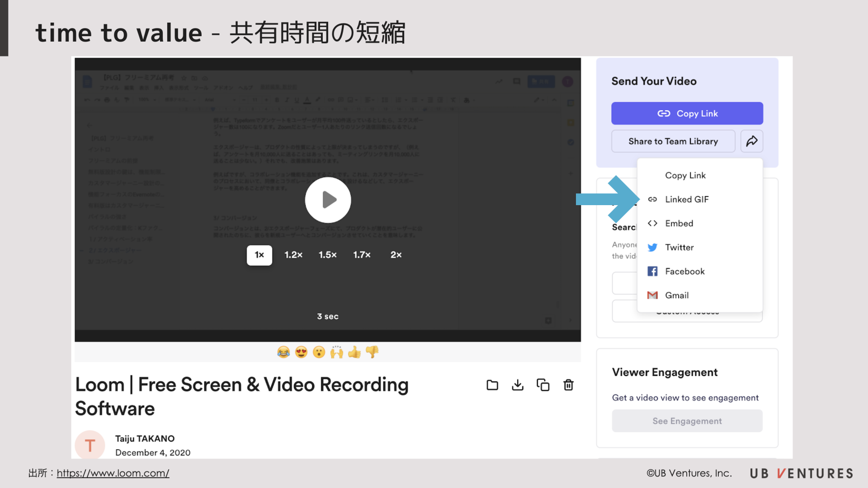This screenshot has width=868, height=488.
Task: Click the See Engagement button
Action: [687, 421]
